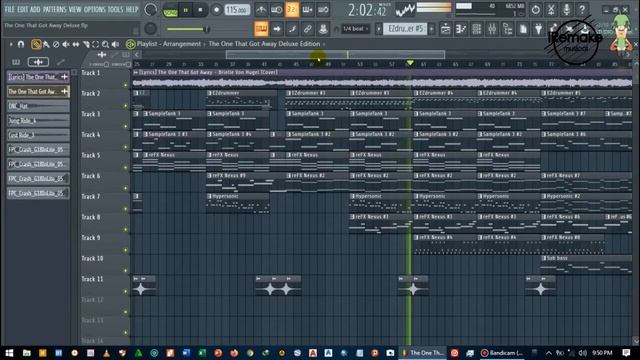Open clip menu of SampleTank 3 #7 clip

pos(544,114)
